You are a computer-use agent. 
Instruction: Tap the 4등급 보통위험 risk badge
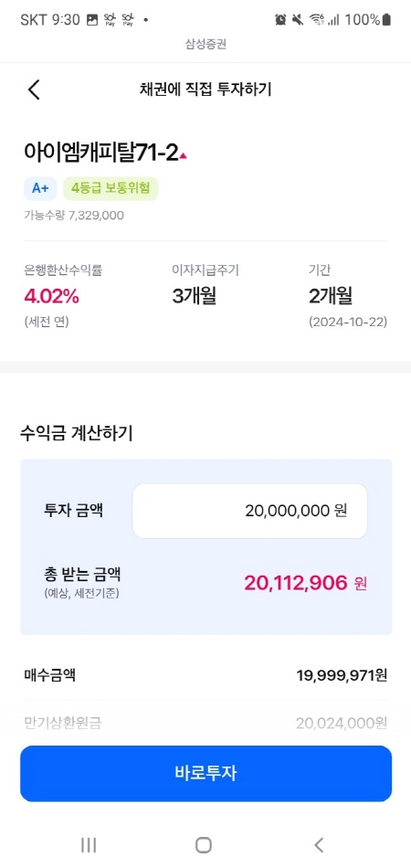click(111, 188)
